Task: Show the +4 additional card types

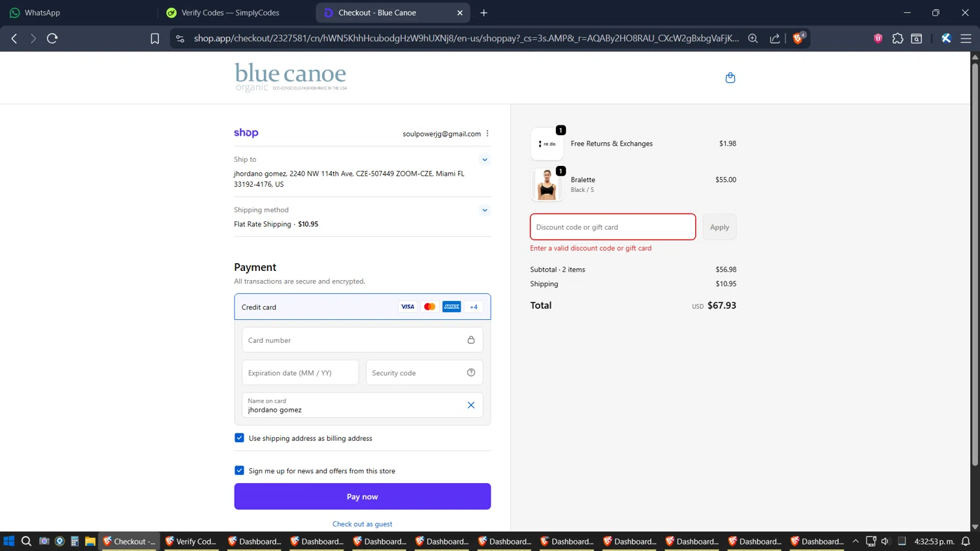Action: pos(474,307)
